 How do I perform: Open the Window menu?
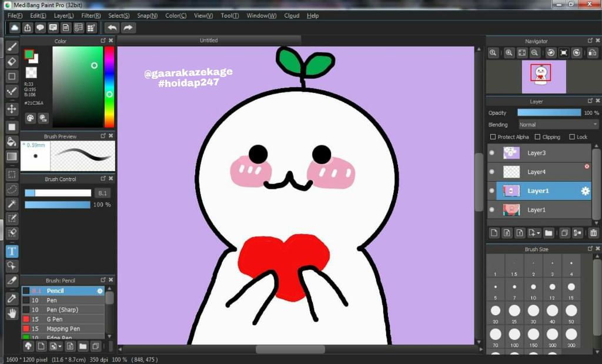(262, 16)
